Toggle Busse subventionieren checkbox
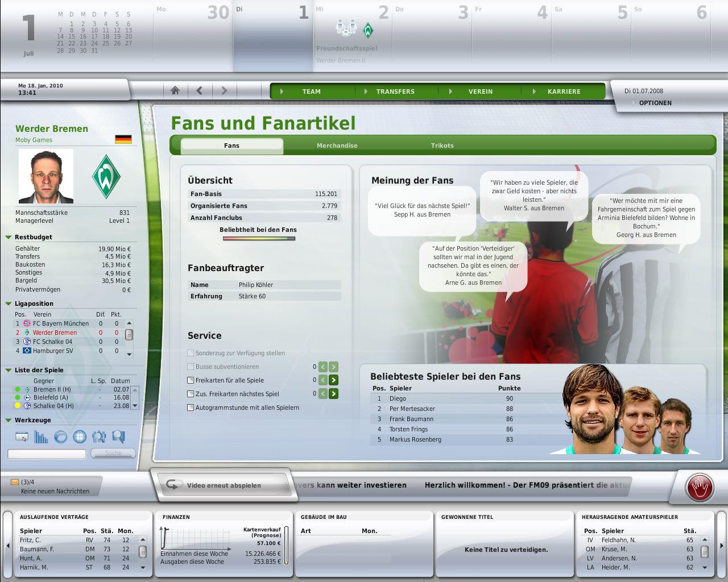 click(191, 367)
